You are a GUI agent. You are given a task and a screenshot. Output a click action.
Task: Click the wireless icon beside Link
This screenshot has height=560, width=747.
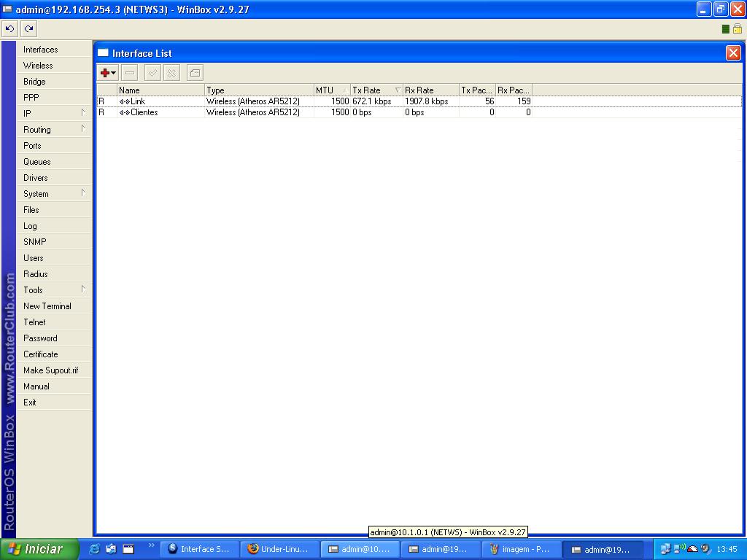pyautogui.click(x=124, y=101)
